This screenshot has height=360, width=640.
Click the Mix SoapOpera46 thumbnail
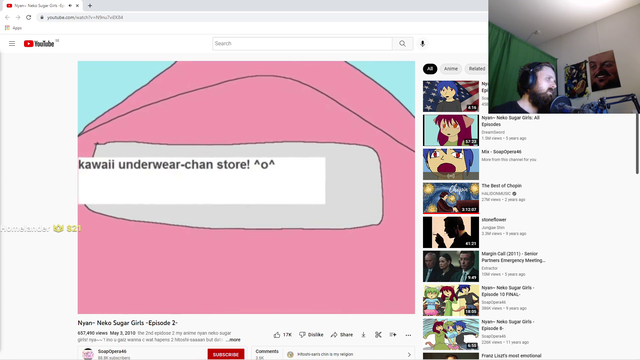coord(451,164)
